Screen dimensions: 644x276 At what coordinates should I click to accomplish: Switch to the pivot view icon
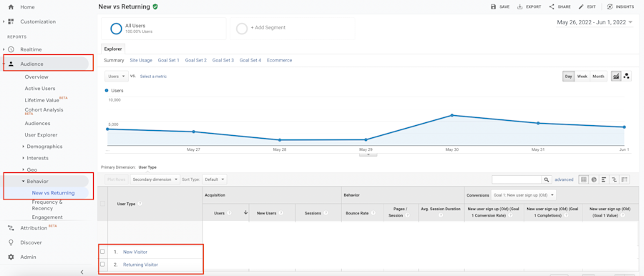tap(625, 179)
